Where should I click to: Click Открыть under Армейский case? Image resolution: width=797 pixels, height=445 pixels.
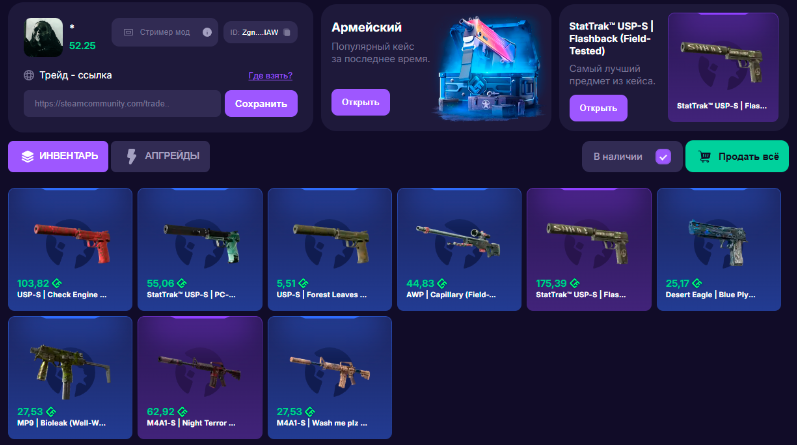tap(360, 102)
